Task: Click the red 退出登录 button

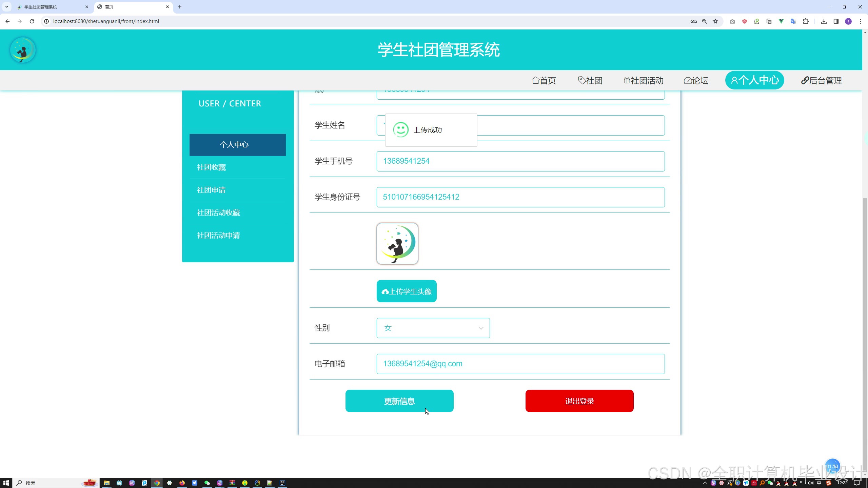Action: [x=579, y=401]
